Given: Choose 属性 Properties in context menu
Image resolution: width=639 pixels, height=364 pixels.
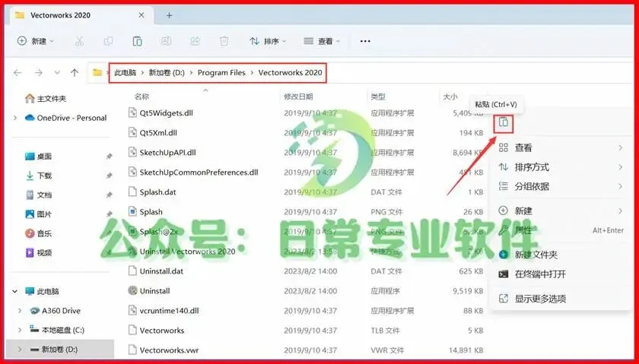Looking at the screenshot, I should [561, 230].
